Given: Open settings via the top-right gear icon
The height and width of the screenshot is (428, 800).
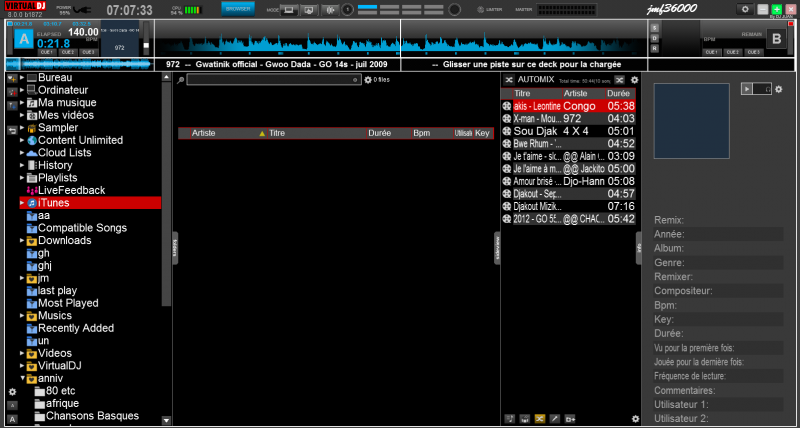Looking at the screenshot, I should point(745,9).
